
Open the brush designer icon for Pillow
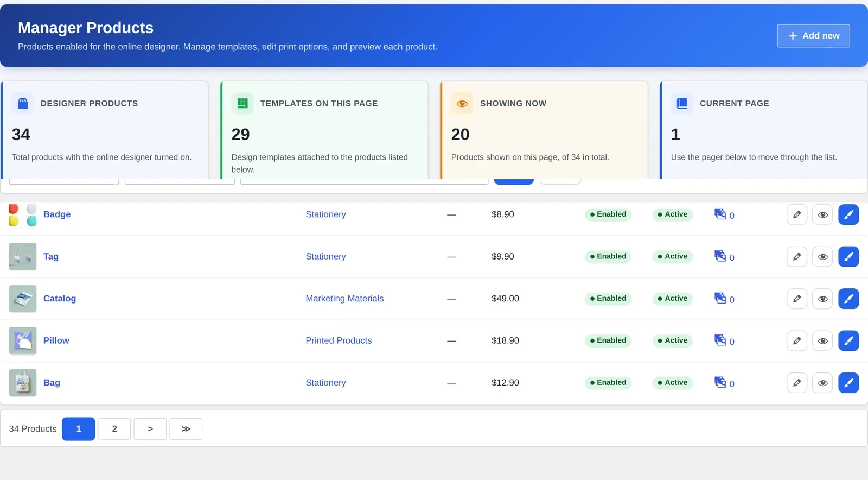[x=848, y=341]
